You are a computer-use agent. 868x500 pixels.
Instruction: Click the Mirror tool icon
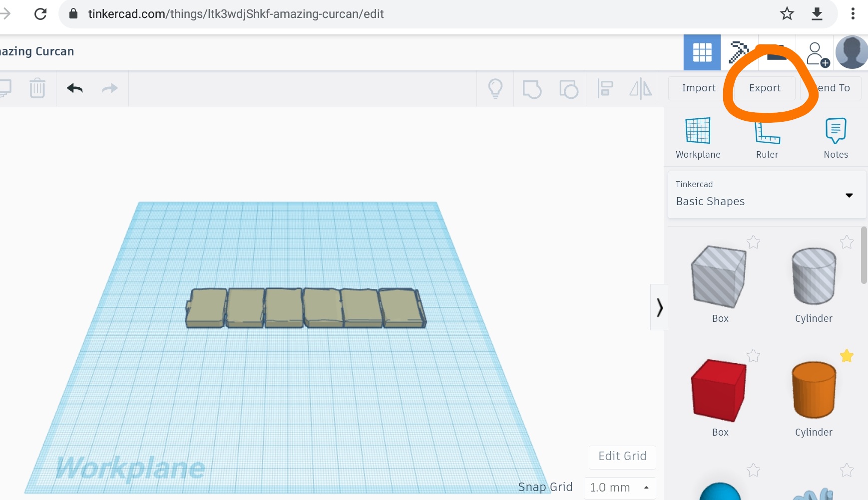coord(640,89)
